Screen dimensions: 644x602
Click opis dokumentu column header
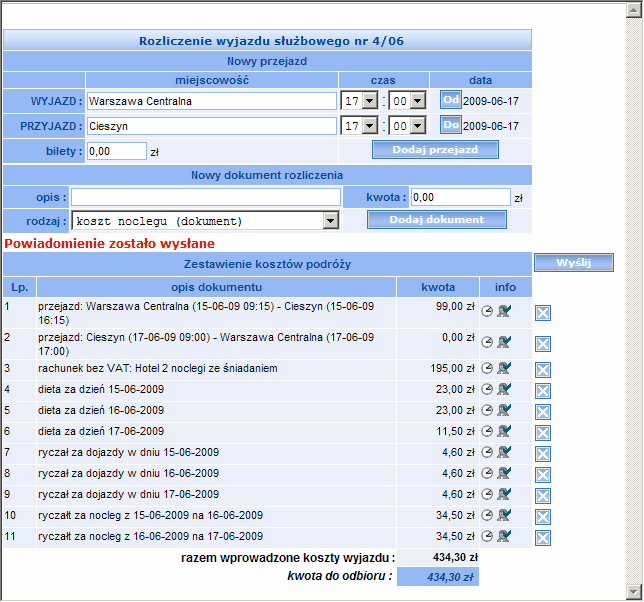point(216,287)
